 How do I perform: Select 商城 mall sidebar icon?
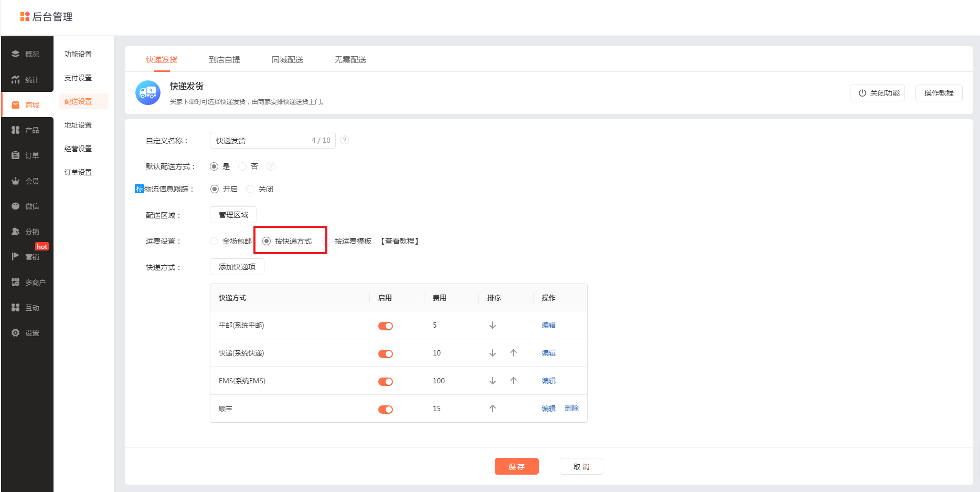15,105
